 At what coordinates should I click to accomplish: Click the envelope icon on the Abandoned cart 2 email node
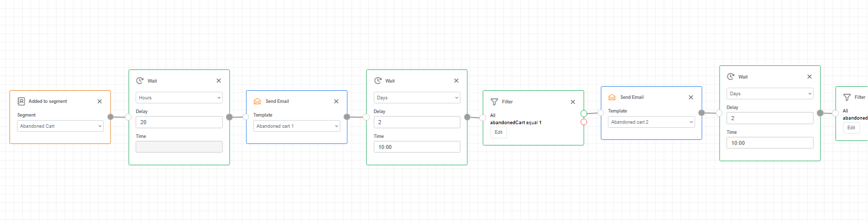pos(612,97)
